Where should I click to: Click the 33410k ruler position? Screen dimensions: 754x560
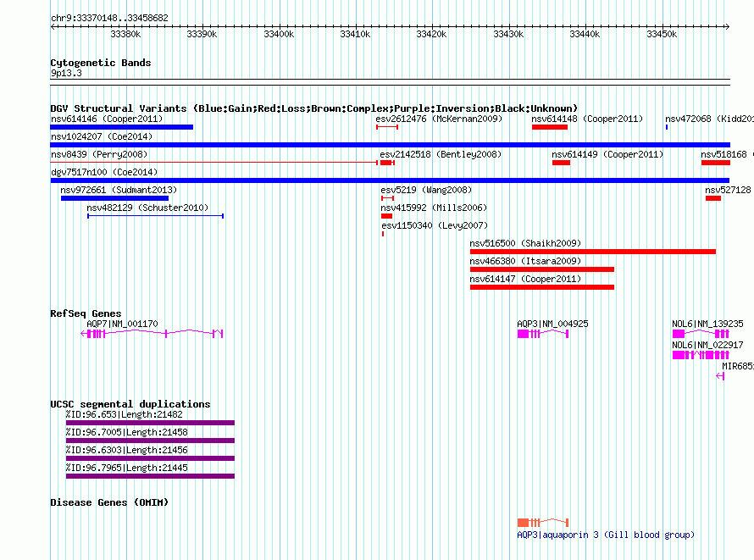point(355,34)
